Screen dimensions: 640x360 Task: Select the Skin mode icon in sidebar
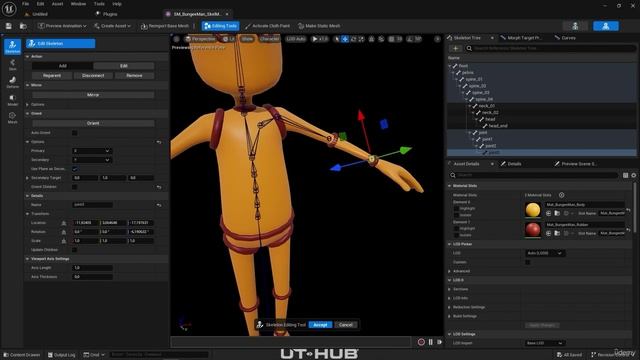[x=12, y=64]
